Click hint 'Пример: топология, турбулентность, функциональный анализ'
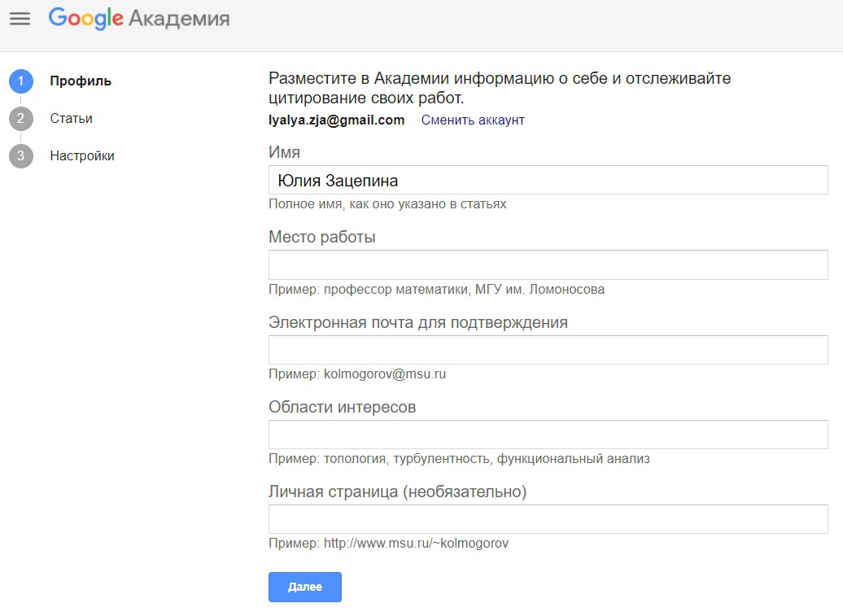This screenshot has height=616, width=843. (x=459, y=458)
